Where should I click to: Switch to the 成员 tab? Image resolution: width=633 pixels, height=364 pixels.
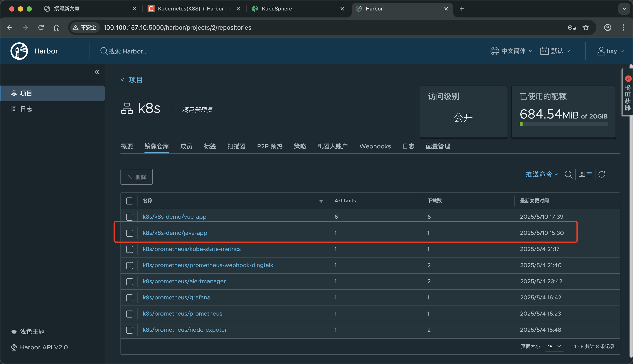coord(186,146)
